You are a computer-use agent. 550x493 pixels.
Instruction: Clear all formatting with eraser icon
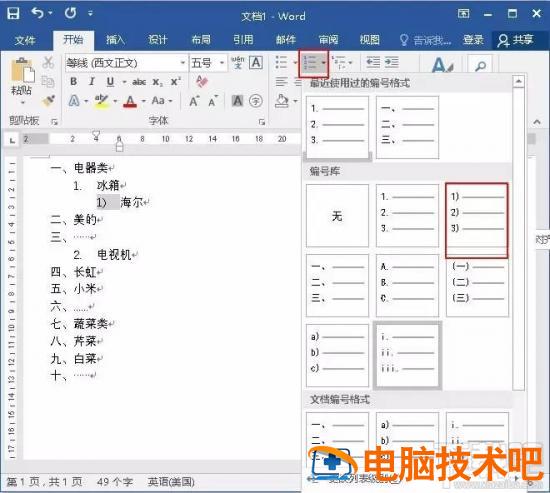[202, 81]
